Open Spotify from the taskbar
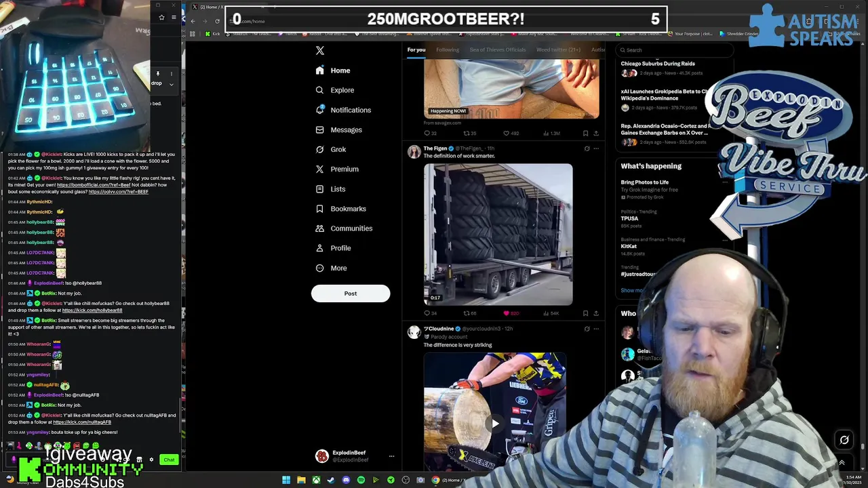The image size is (868, 488). click(x=361, y=480)
